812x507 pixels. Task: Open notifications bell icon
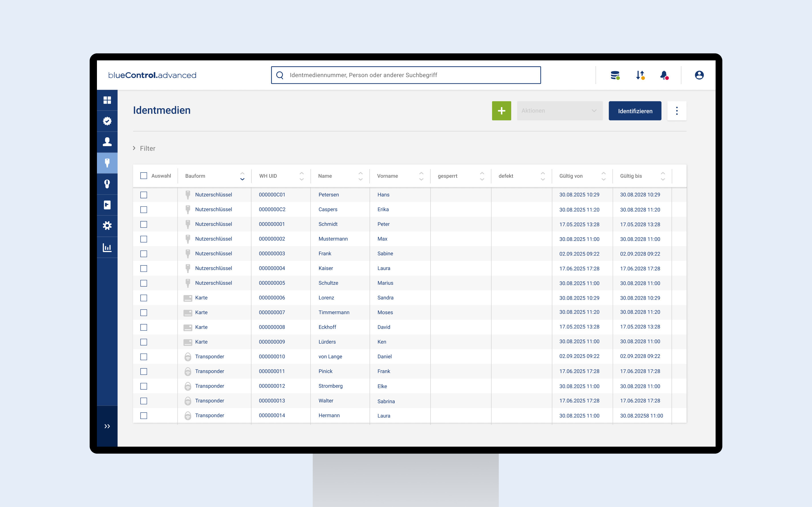point(664,75)
